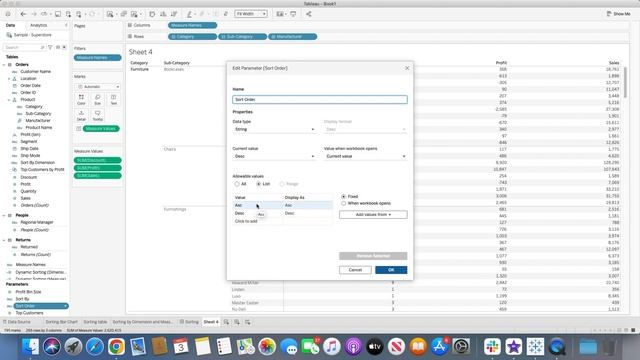Click Cancel in Edit Parameter dialog

(x=355, y=270)
